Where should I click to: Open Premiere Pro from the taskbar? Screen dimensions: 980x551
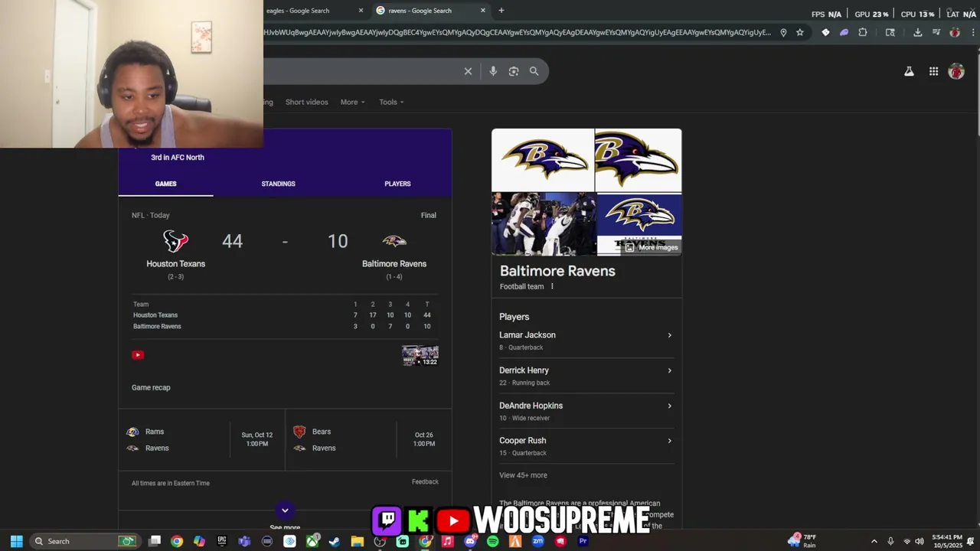click(x=583, y=541)
